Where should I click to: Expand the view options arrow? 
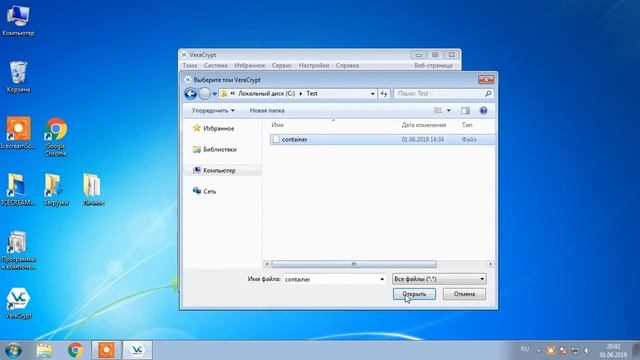449,111
